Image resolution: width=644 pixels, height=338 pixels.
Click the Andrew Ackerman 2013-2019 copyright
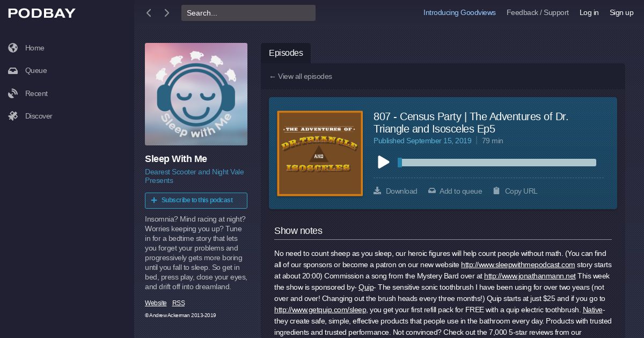180,315
